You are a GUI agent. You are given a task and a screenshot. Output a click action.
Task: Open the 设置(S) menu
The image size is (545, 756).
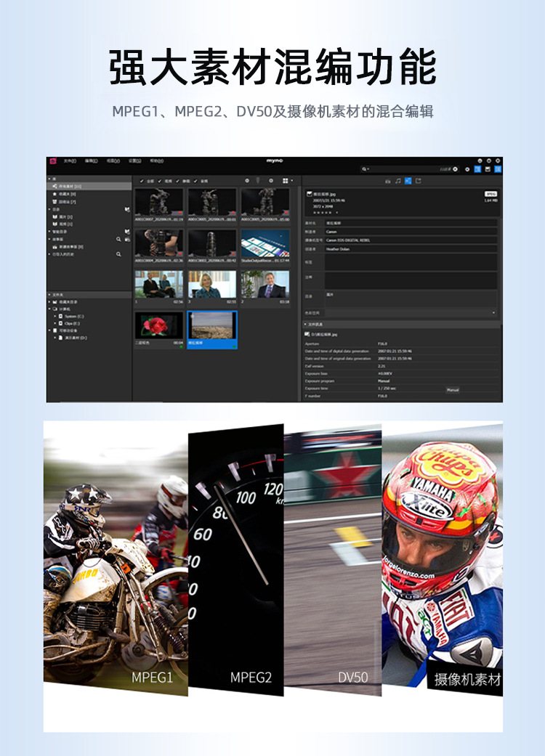click(x=134, y=161)
